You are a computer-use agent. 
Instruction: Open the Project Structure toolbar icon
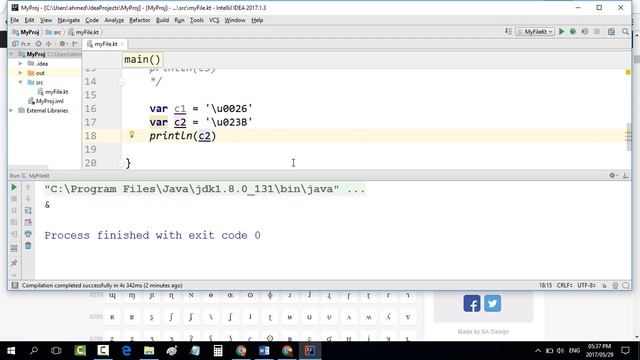pos(611,31)
